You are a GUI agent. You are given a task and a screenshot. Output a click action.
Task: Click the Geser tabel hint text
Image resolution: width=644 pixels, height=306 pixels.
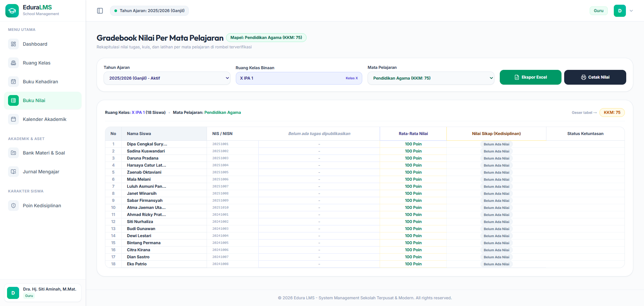tap(584, 113)
